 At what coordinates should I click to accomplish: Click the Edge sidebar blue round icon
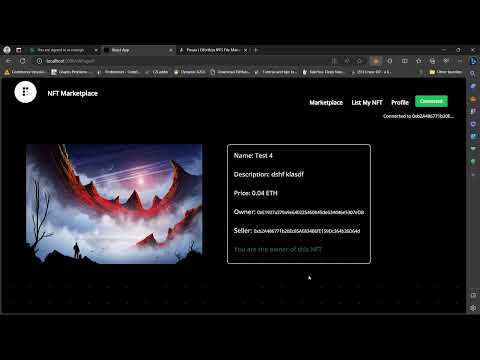pos(473,136)
